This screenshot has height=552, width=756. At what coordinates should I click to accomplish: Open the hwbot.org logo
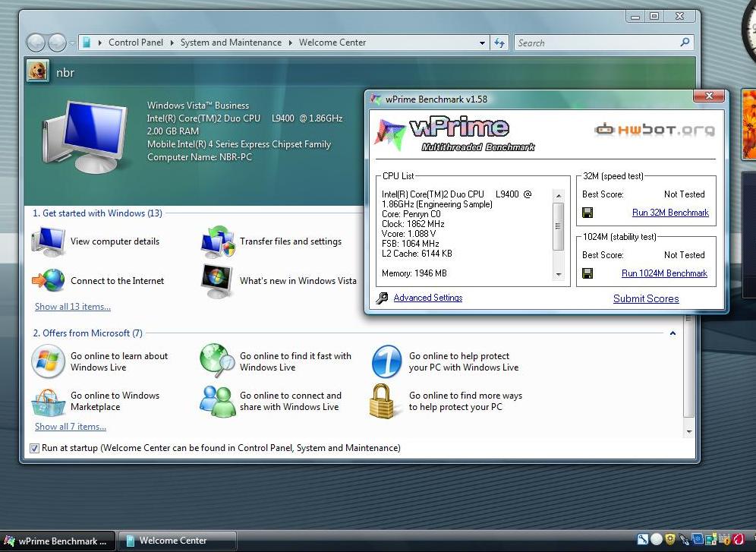tap(655, 130)
